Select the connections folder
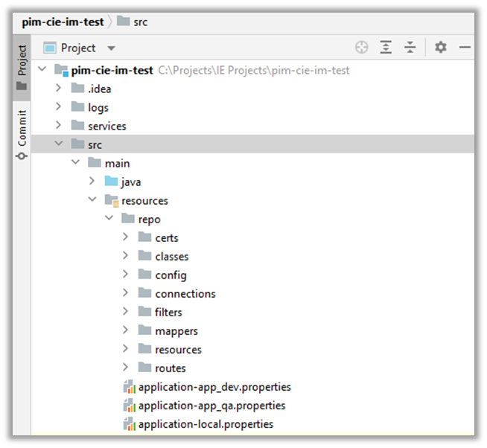487x448 pixels. point(185,294)
